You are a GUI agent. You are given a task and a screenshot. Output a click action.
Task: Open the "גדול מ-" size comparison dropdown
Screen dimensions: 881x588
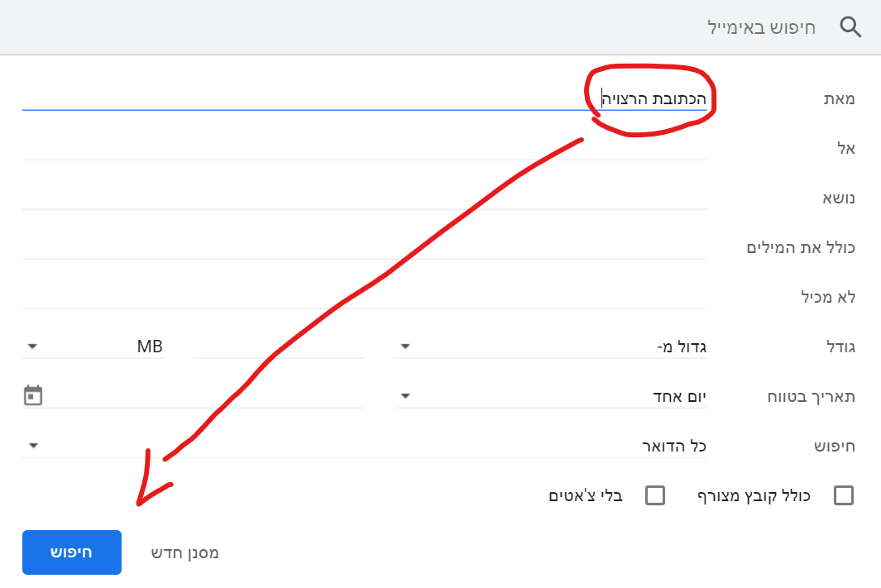coord(552,347)
